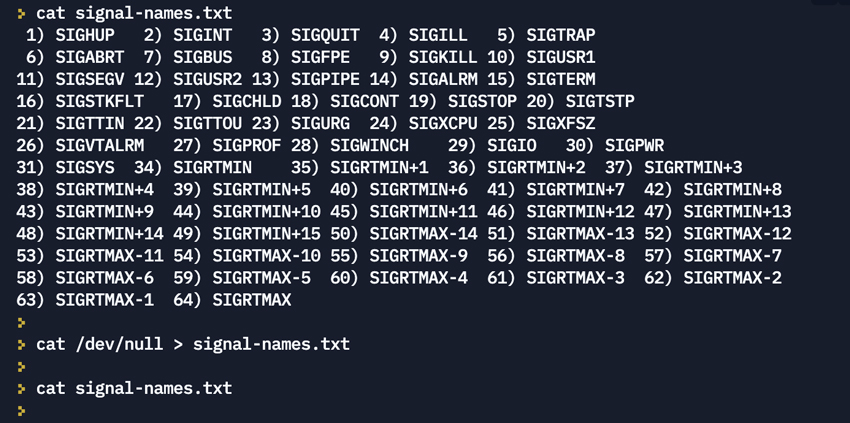
Task: Click the SIGPWR signal name
Action: [x=635, y=145]
